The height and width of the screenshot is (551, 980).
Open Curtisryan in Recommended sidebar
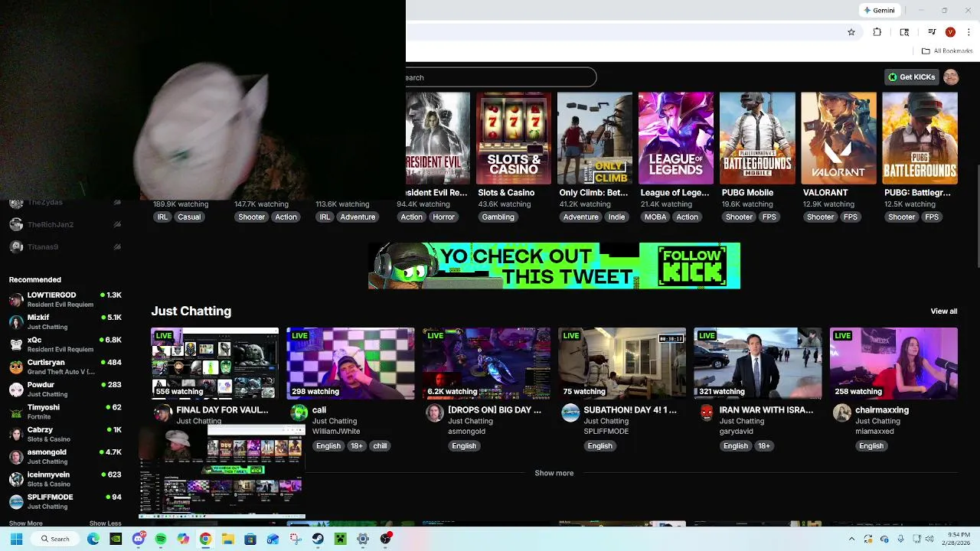click(65, 367)
